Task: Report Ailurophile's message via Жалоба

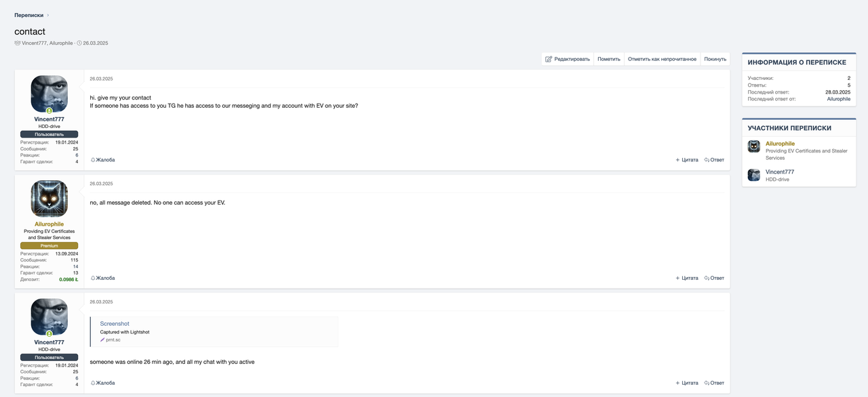Action: click(102, 278)
